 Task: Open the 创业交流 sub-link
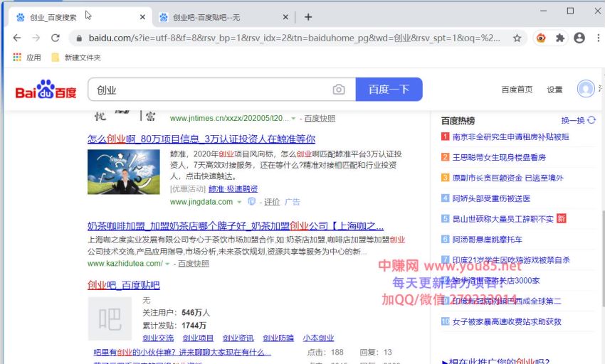(158, 338)
